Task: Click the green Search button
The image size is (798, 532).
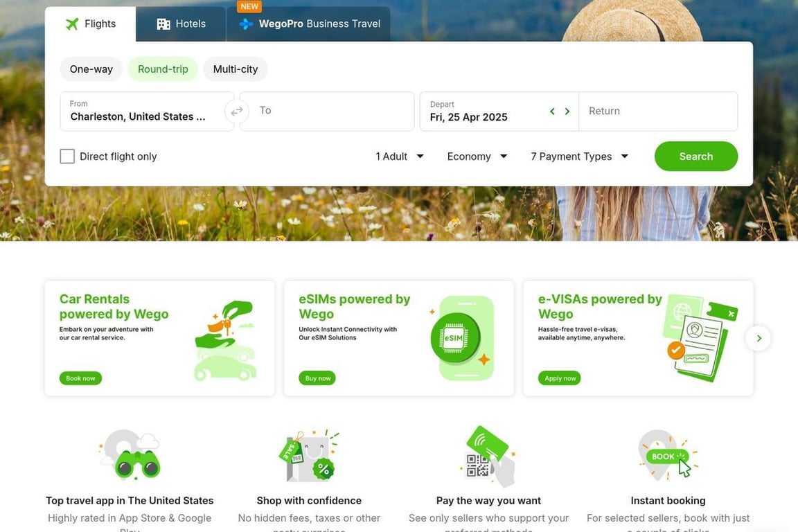Action: 695,157
